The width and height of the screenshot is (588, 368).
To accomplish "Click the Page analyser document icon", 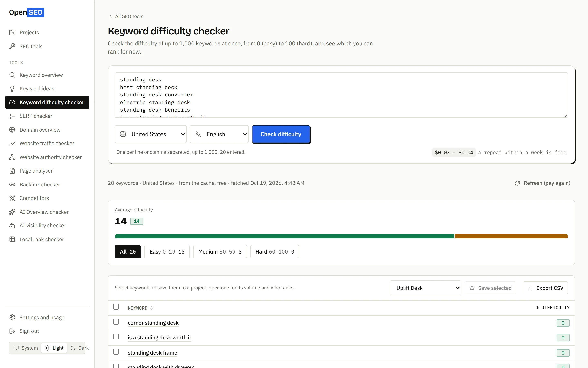I will pyautogui.click(x=12, y=171).
